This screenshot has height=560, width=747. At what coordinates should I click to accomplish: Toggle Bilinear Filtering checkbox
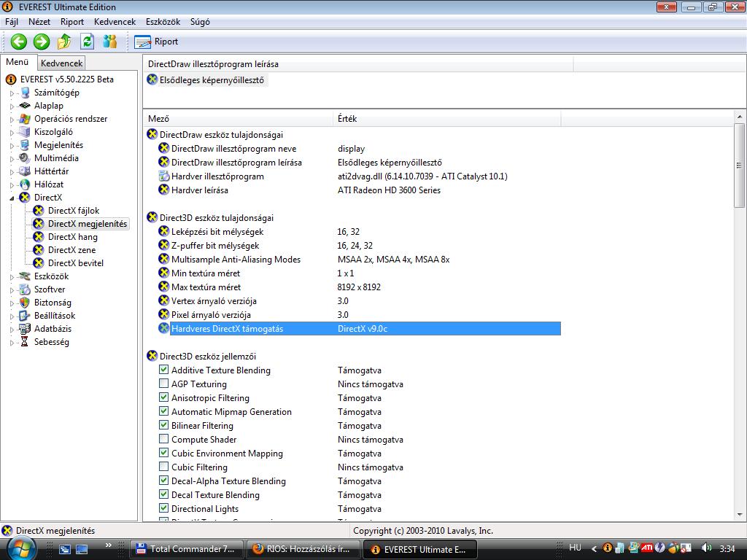(x=163, y=425)
